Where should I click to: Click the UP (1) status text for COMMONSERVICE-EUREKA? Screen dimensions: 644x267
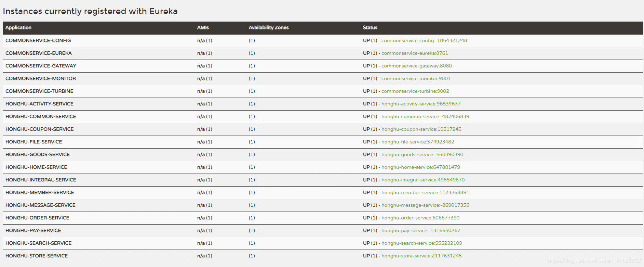[x=370, y=53]
